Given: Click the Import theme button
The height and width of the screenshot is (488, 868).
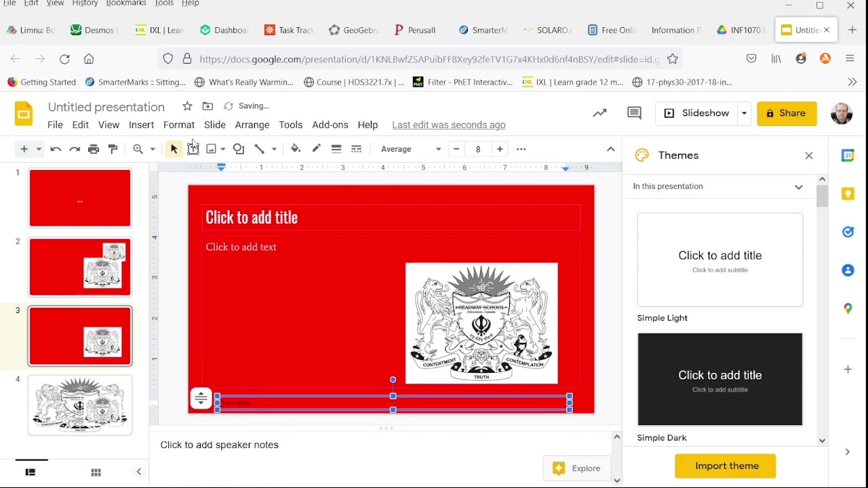Looking at the screenshot, I should (726, 466).
